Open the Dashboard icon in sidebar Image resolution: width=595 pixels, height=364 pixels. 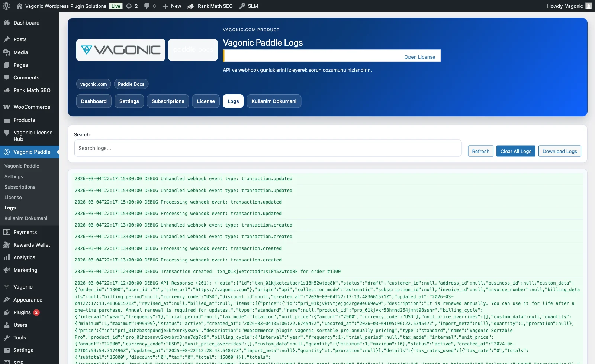pyautogui.click(x=7, y=23)
